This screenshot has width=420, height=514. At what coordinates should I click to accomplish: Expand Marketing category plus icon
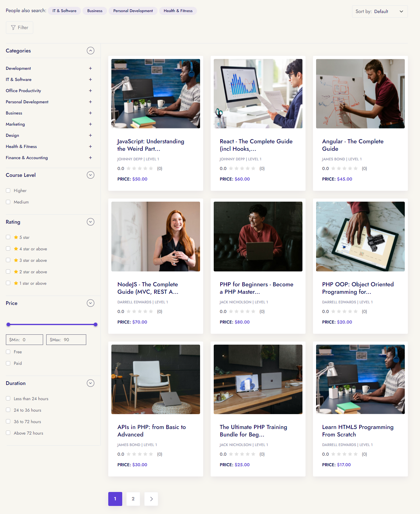coord(90,124)
